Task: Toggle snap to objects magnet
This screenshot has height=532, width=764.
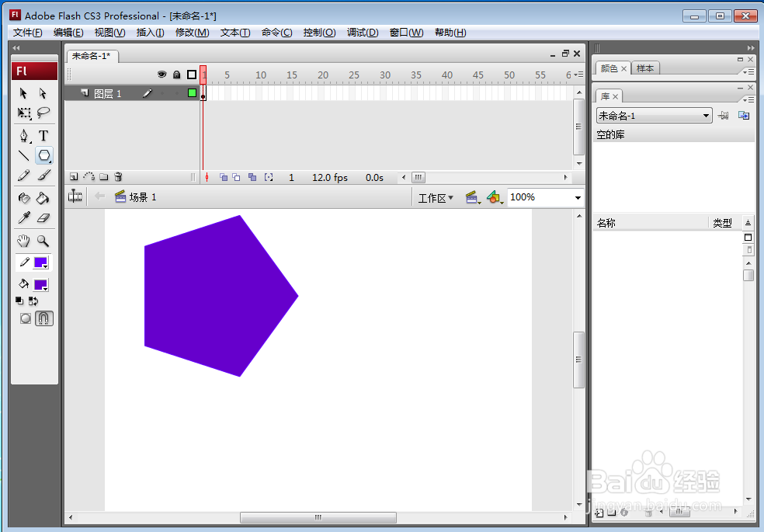Action: (43, 318)
